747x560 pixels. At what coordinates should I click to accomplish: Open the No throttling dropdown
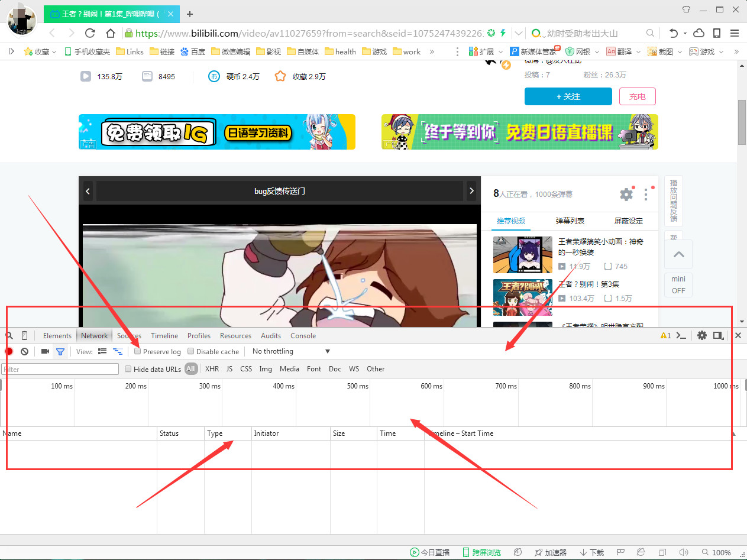point(290,351)
